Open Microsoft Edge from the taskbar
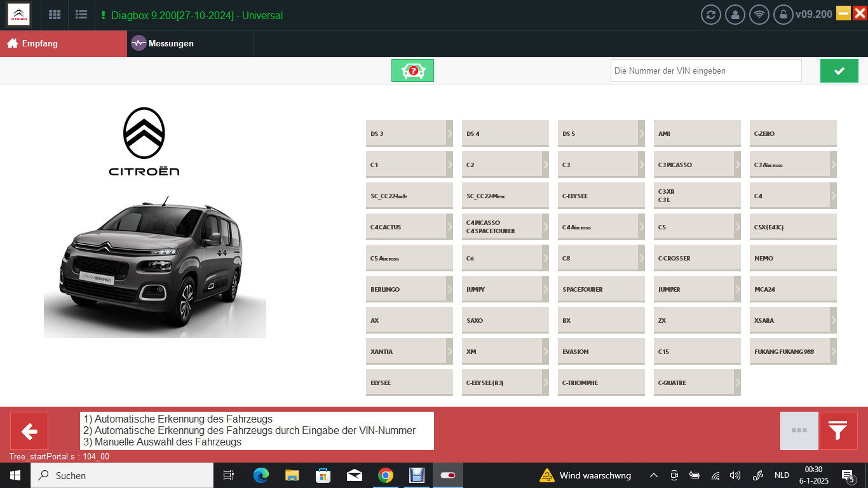Image resolution: width=868 pixels, height=488 pixels. (261, 475)
